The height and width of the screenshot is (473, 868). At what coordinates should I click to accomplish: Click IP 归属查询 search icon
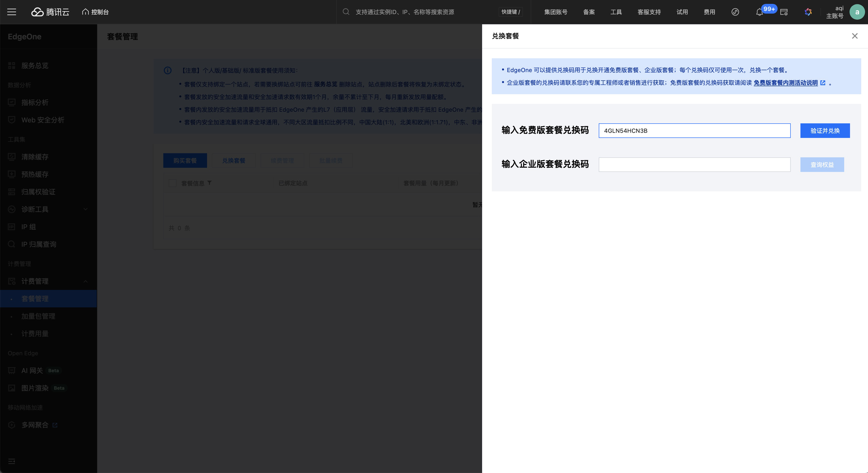(x=12, y=245)
